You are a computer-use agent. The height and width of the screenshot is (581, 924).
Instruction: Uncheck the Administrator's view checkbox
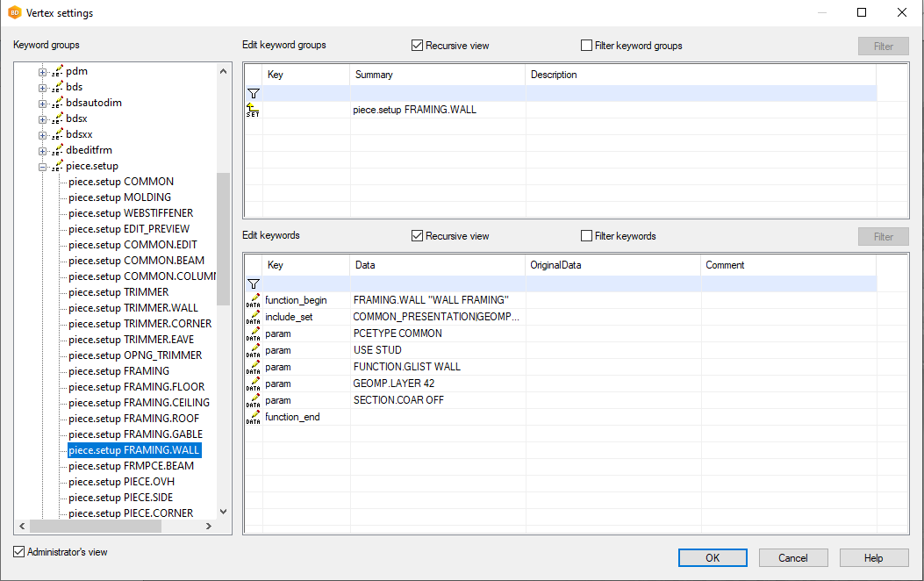(19, 552)
